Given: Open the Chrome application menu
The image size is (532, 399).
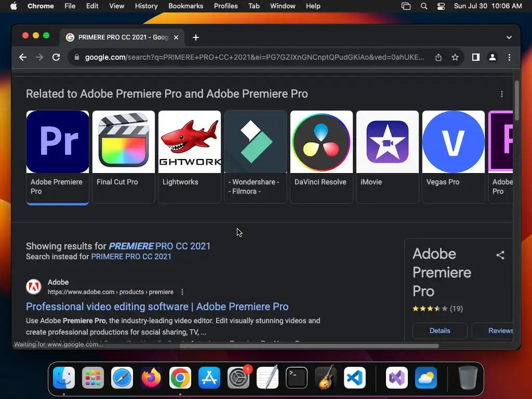Looking at the screenshot, I should point(41,6).
